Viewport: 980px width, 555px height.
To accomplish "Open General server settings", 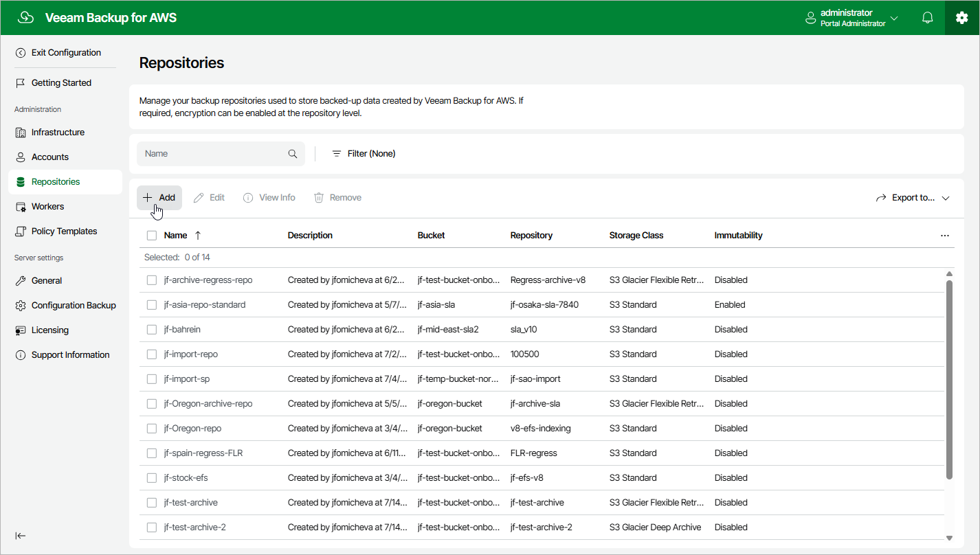I will click(x=65, y=281).
